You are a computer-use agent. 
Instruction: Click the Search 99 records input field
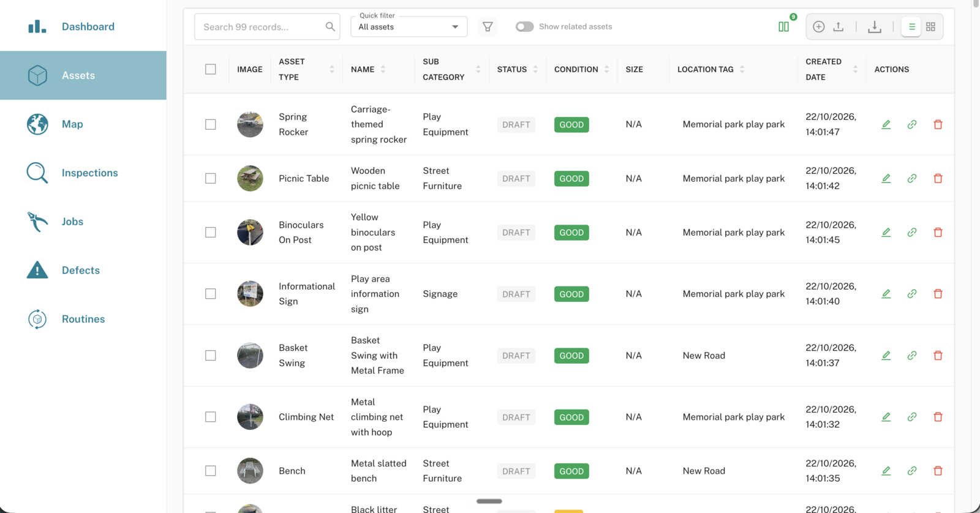click(267, 27)
